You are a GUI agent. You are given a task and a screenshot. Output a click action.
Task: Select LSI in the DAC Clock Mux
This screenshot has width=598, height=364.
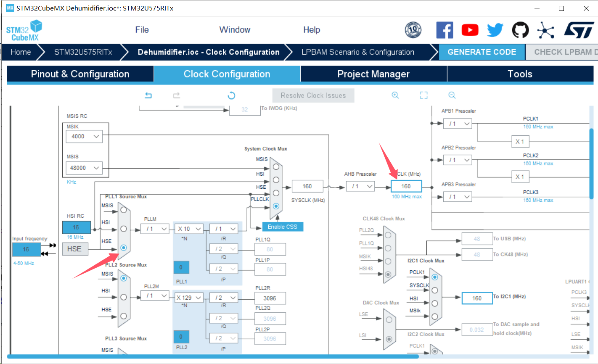tap(389, 339)
